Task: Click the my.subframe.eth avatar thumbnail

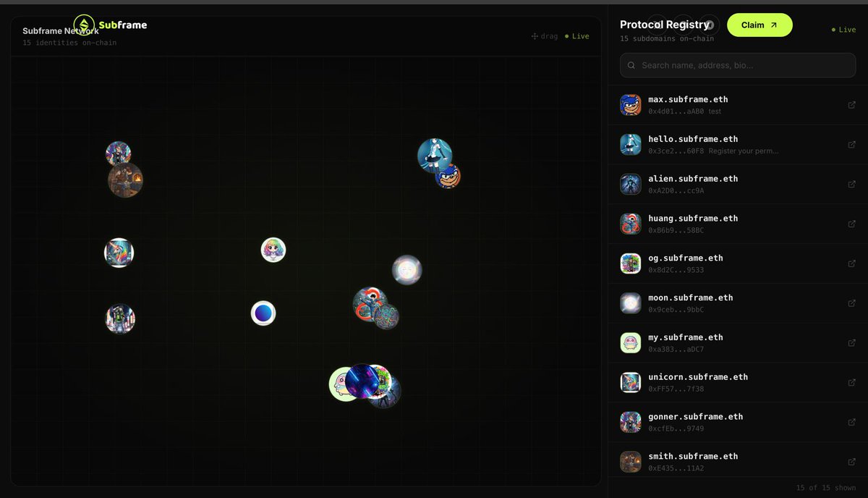Action: [x=631, y=343]
